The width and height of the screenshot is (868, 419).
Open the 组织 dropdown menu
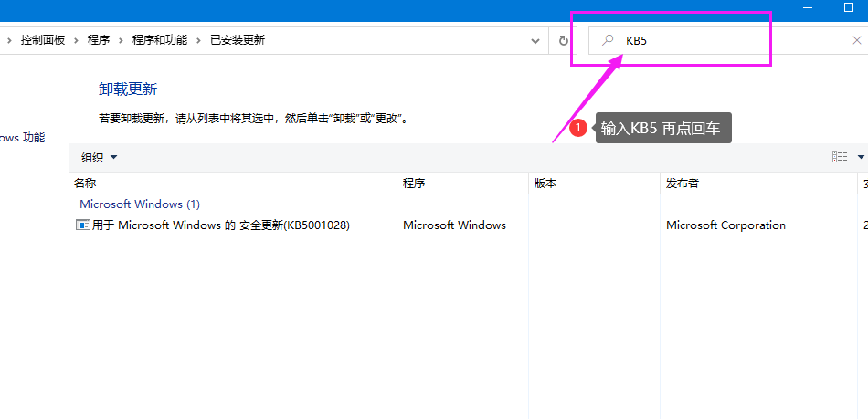point(99,157)
